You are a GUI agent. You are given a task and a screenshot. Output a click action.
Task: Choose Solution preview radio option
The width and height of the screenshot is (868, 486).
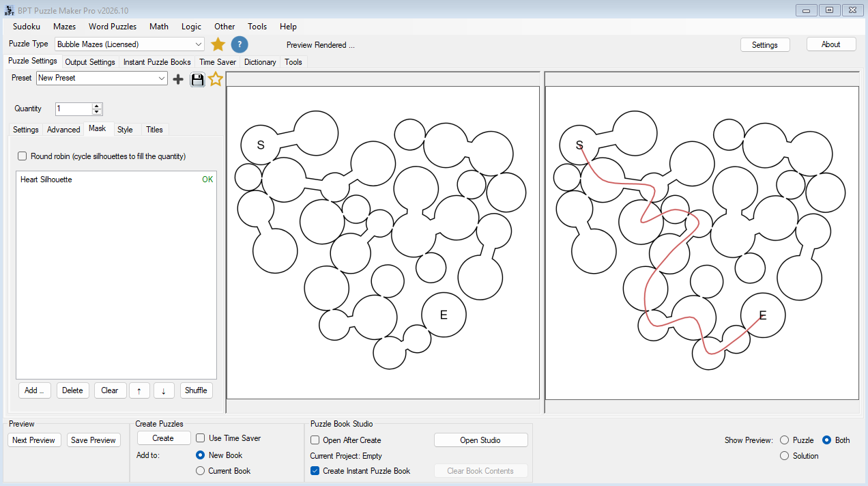(784, 456)
